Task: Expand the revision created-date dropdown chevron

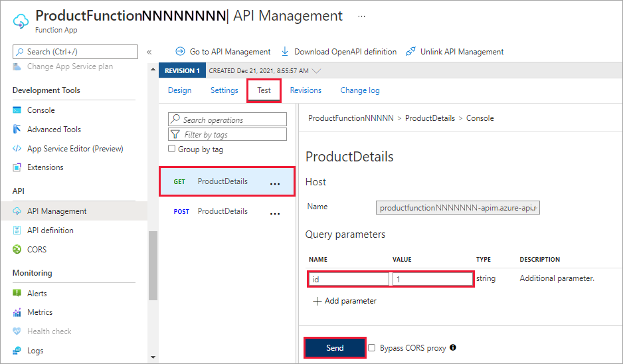Action: pos(317,70)
